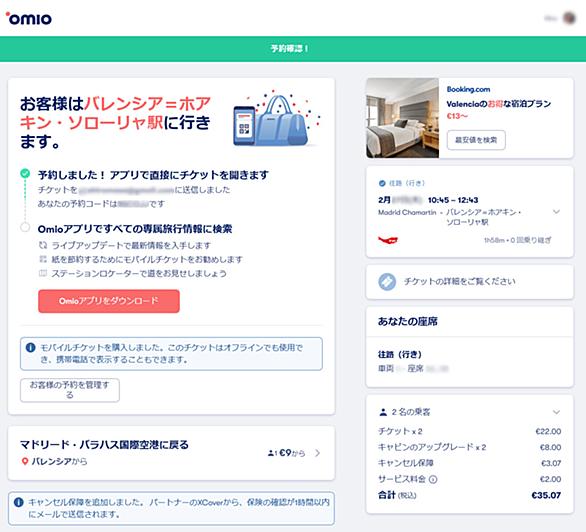Click the 合計 (税込) label
This screenshot has height=532, width=586.
tap(397, 495)
